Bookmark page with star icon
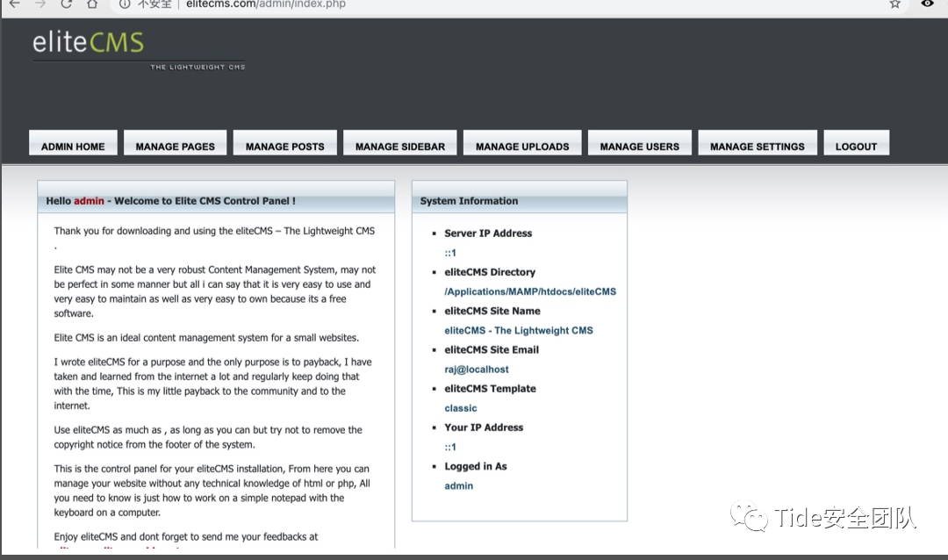 click(895, 4)
